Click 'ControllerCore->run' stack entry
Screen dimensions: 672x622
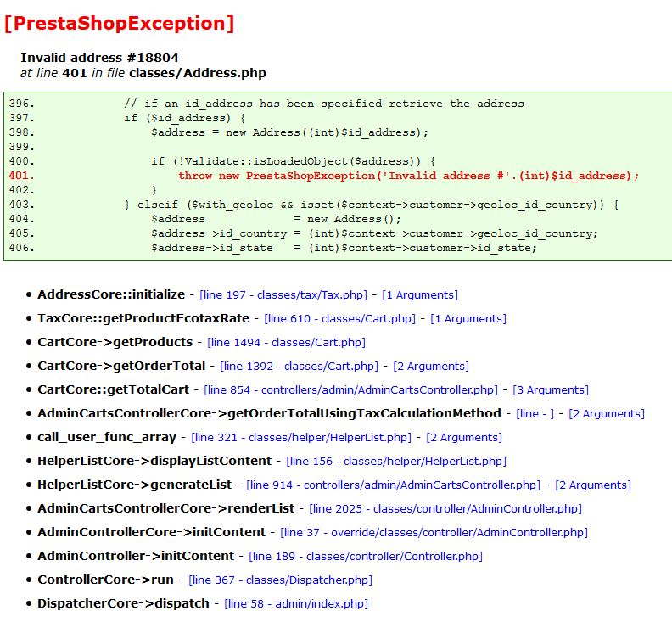(105, 579)
